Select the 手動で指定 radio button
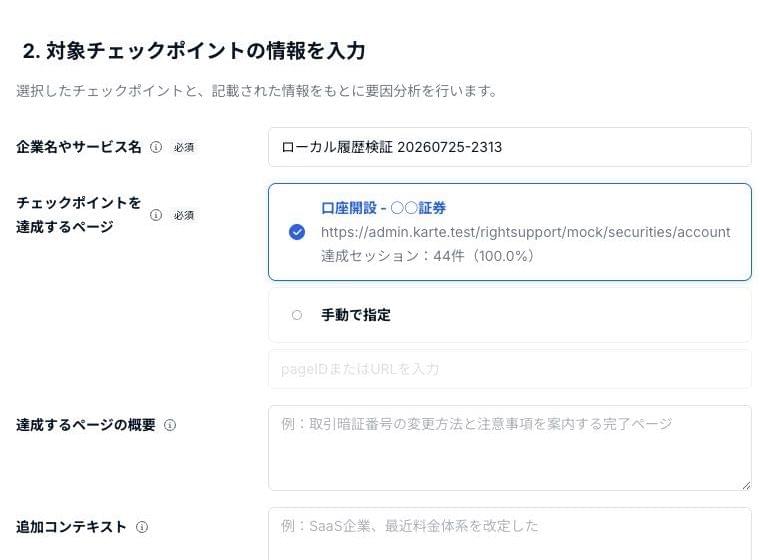Viewport: 760px width, 560px height. click(x=297, y=315)
